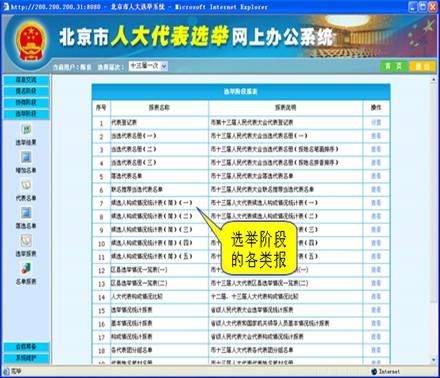This screenshot has width=440, height=378.
Task: Click the view link in row 10
Action: 376,243
